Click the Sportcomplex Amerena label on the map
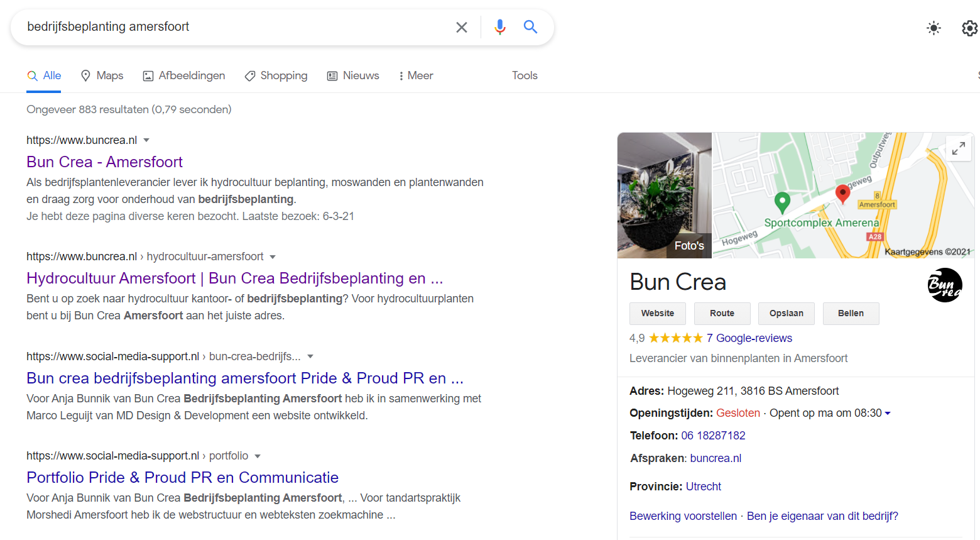Image resolution: width=980 pixels, height=540 pixels. point(822,223)
